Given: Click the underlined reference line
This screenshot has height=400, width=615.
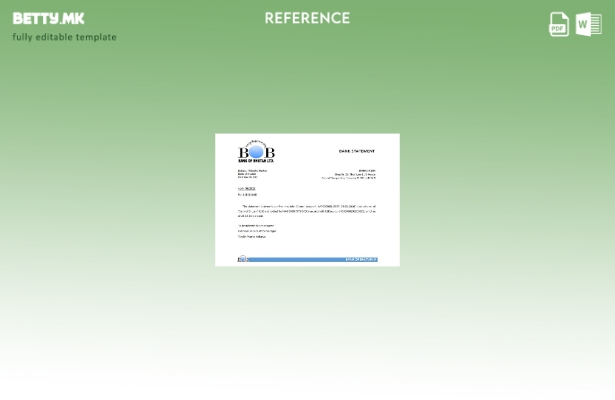Looking at the screenshot, I should click(247, 188).
